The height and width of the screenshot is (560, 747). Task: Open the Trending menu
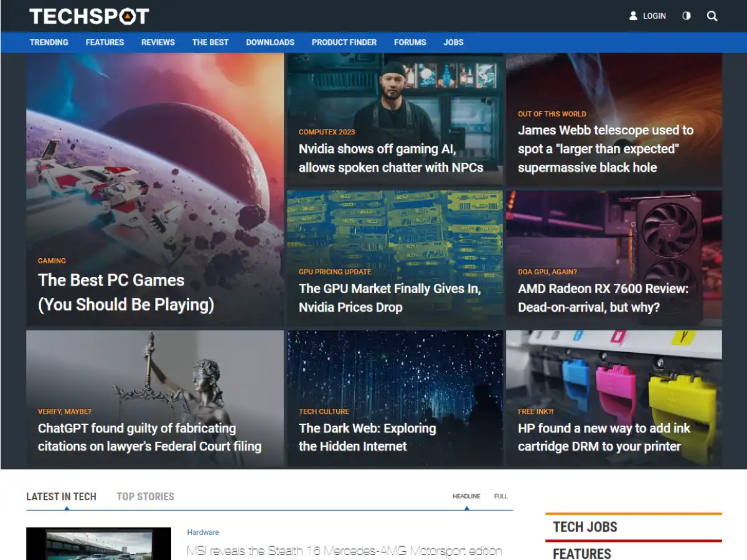click(49, 42)
